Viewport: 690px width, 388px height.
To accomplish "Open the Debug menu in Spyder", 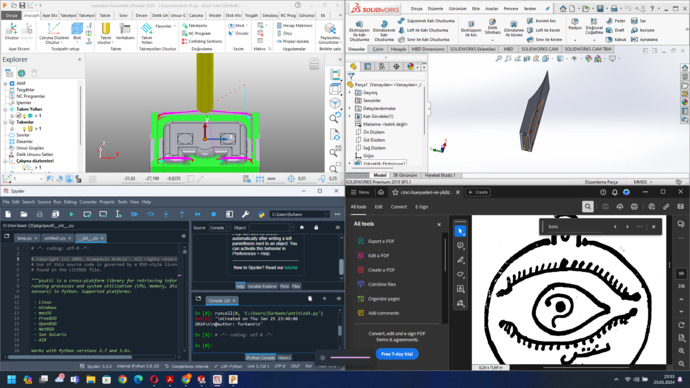I will (70, 202).
